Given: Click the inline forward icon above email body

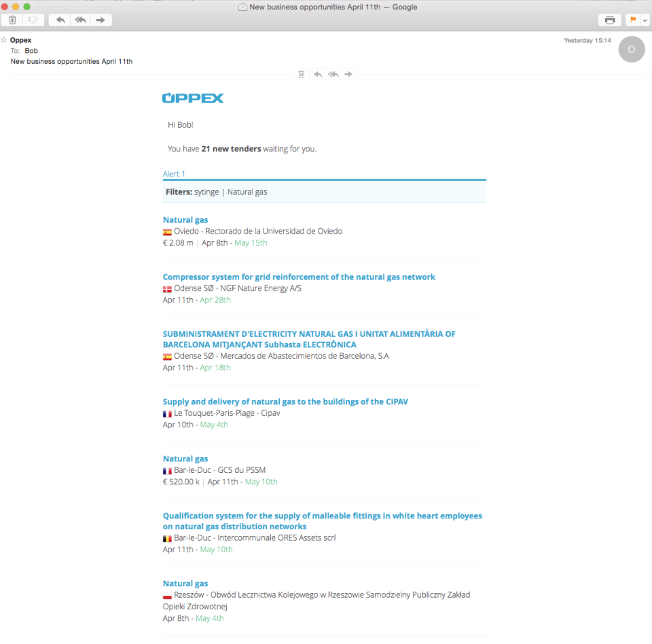Looking at the screenshot, I should click(348, 75).
